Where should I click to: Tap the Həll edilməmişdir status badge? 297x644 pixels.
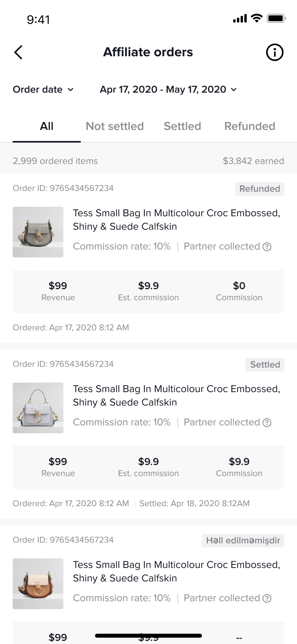tap(243, 541)
